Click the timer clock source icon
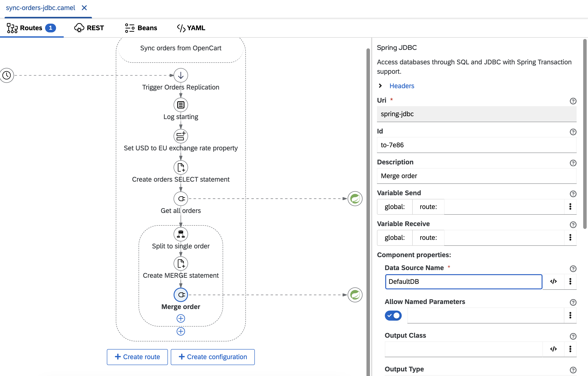Image resolution: width=588 pixels, height=376 pixels. click(7, 75)
